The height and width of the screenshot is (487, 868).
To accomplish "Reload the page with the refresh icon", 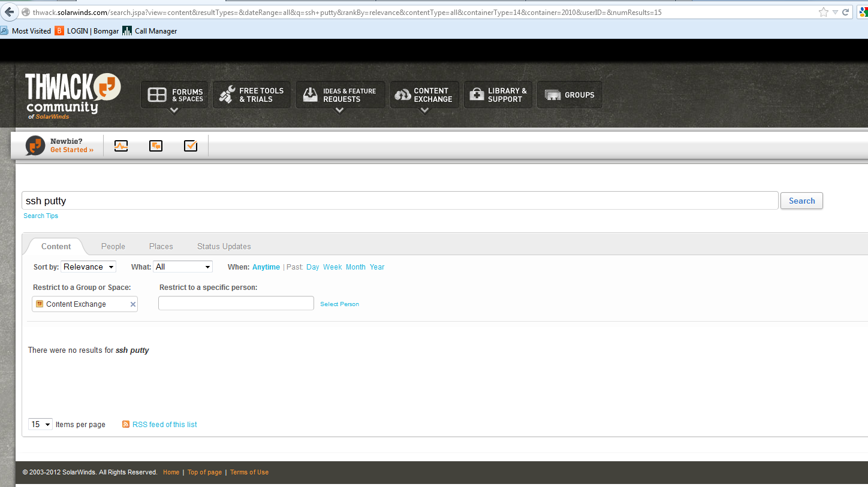I will click(x=846, y=12).
